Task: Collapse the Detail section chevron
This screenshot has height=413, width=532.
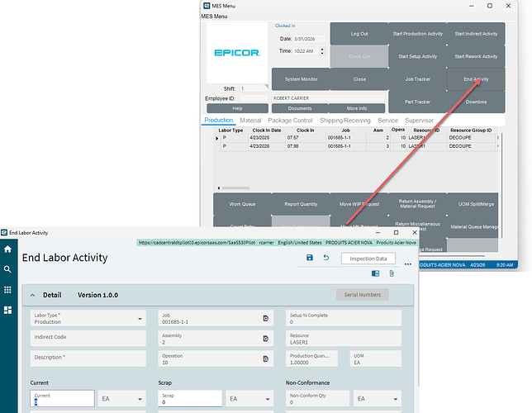Action: tap(32, 295)
